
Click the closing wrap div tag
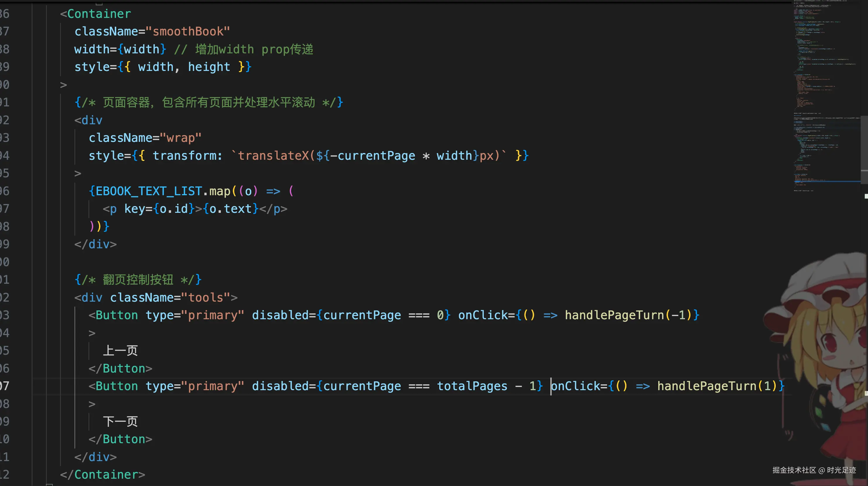[95, 244]
